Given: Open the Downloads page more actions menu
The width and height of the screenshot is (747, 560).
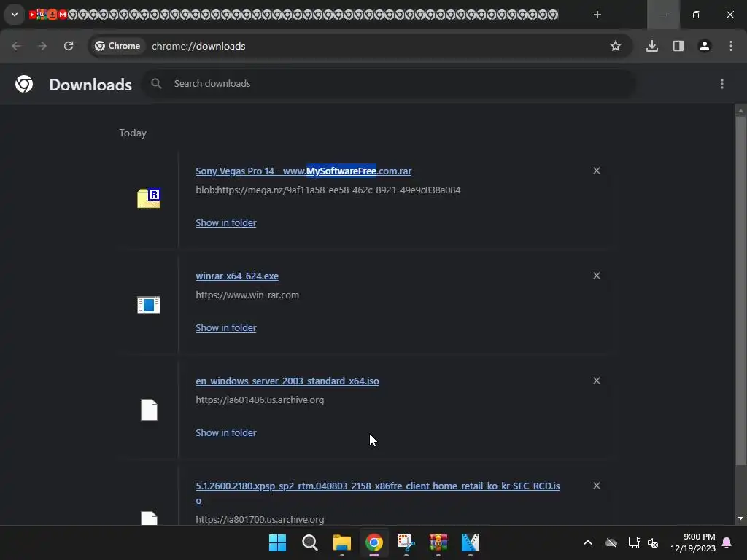Looking at the screenshot, I should coord(722,84).
